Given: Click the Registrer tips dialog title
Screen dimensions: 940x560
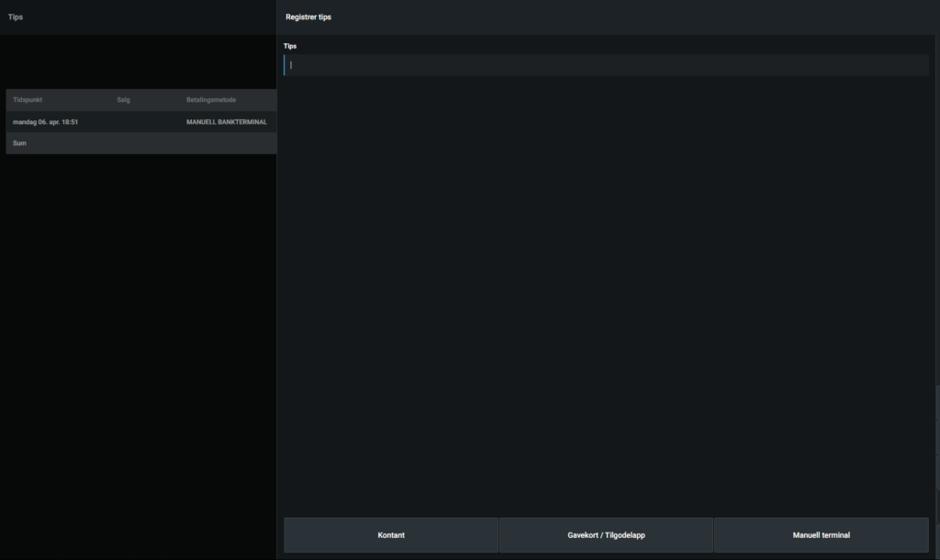Looking at the screenshot, I should (308, 17).
